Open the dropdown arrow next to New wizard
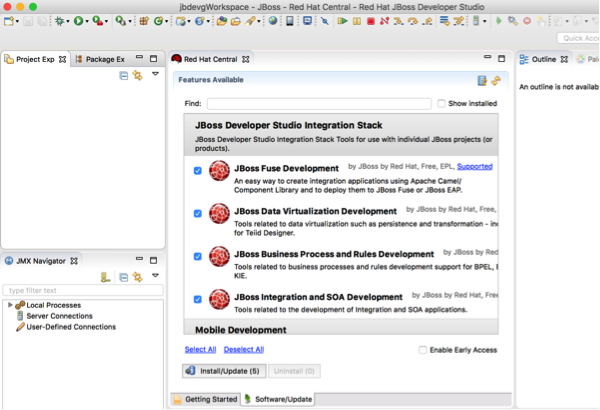Viewport: 600px width, 410px height. click(17, 22)
